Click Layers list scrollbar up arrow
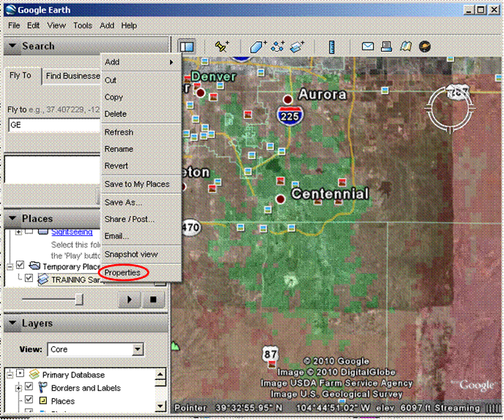 click(160, 374)
